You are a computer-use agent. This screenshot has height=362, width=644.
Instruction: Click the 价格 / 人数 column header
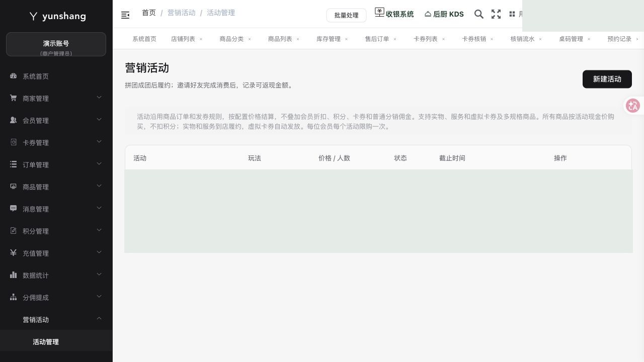click(334, 158)
